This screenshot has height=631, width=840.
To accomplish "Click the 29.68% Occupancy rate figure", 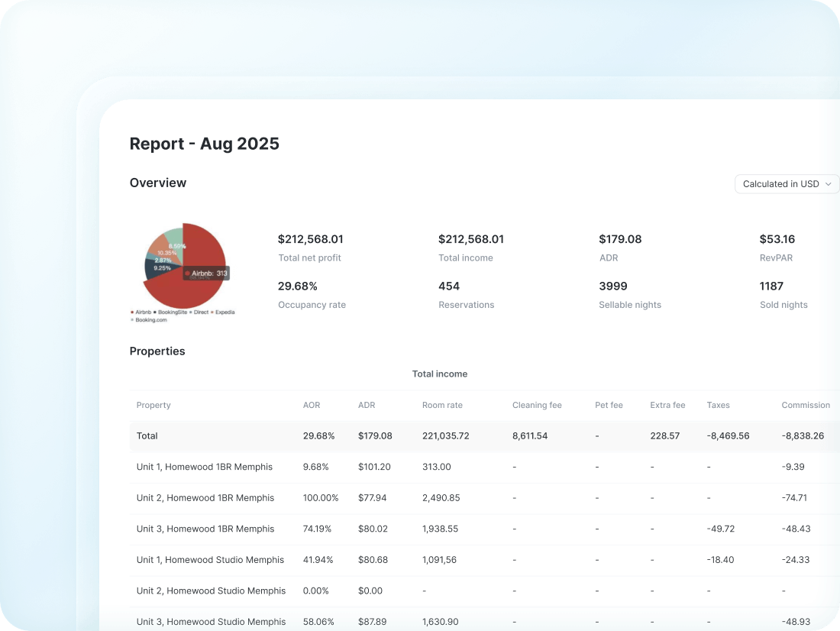I will pyautogui.click(x=297, y=286).
